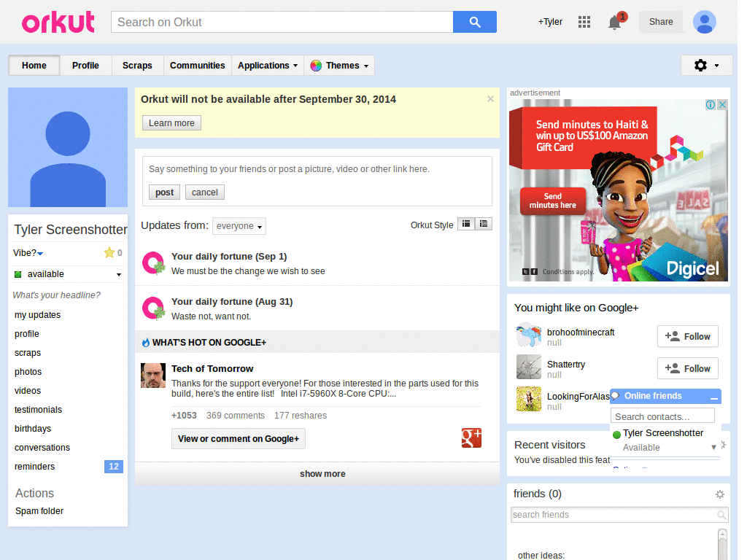Click the Aug 31 daily fortune icon
The height and width of the screenshot is (560, 747).
point(153,308)
